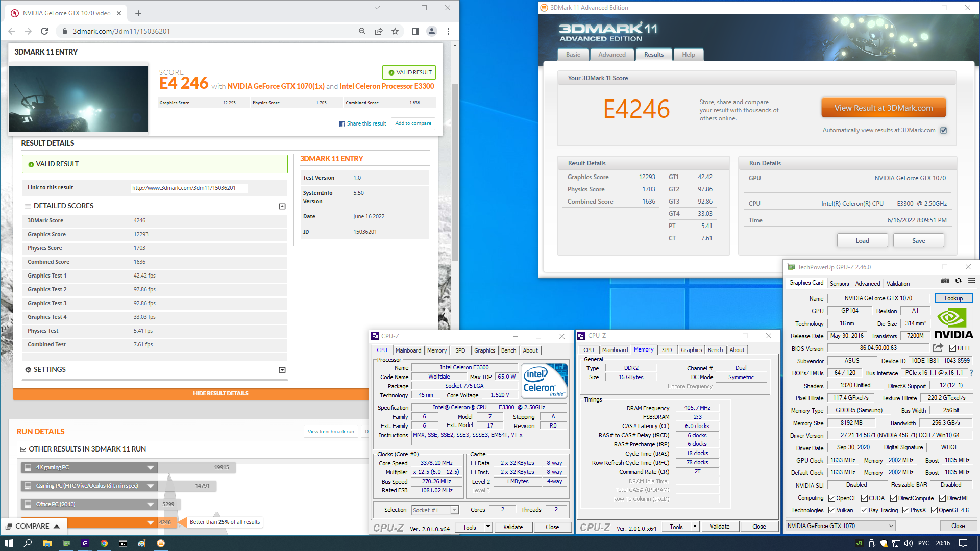980x551 pixels.
Task: Click the Intel Celeron logo in CPU-Z
Action: 544,381
